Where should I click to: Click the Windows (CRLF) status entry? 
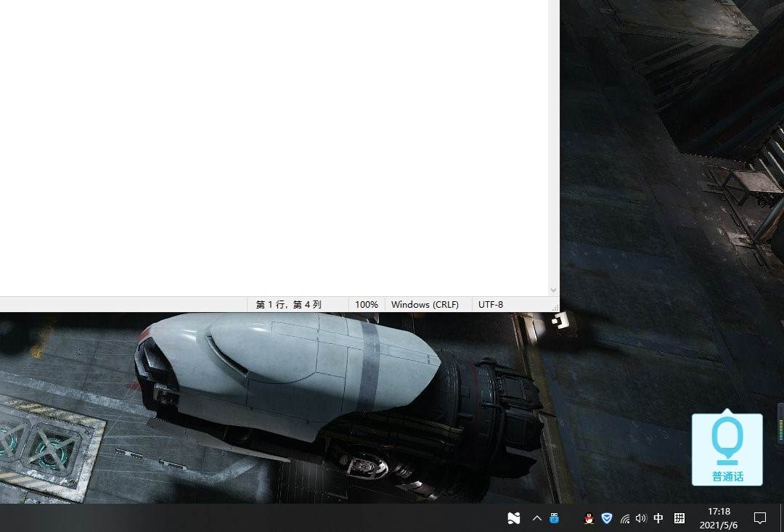[425, 305]
